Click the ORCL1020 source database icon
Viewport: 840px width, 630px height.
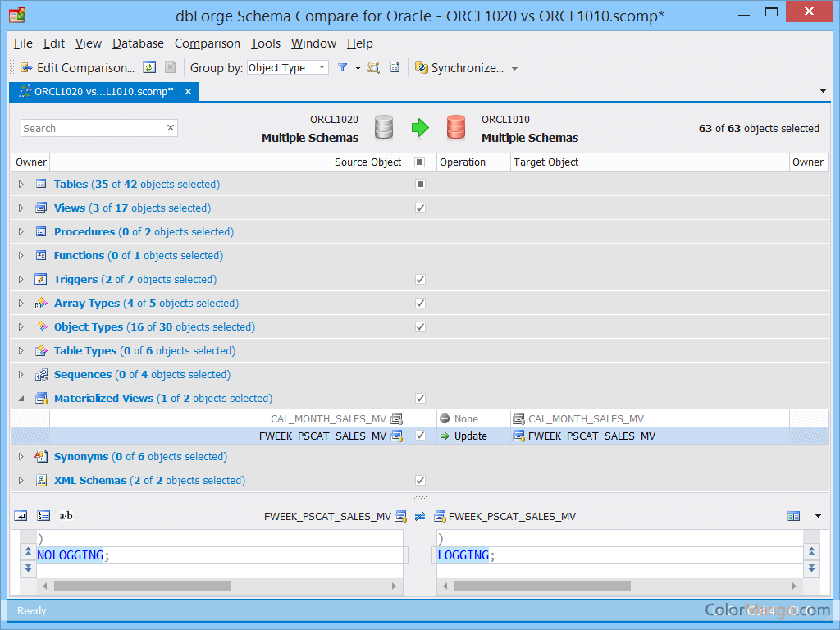coord(384,127)
